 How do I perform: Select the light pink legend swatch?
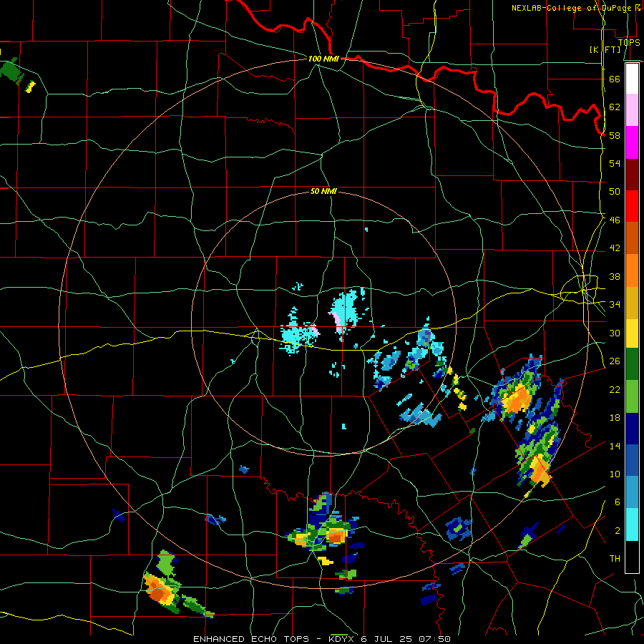(632, 109)
